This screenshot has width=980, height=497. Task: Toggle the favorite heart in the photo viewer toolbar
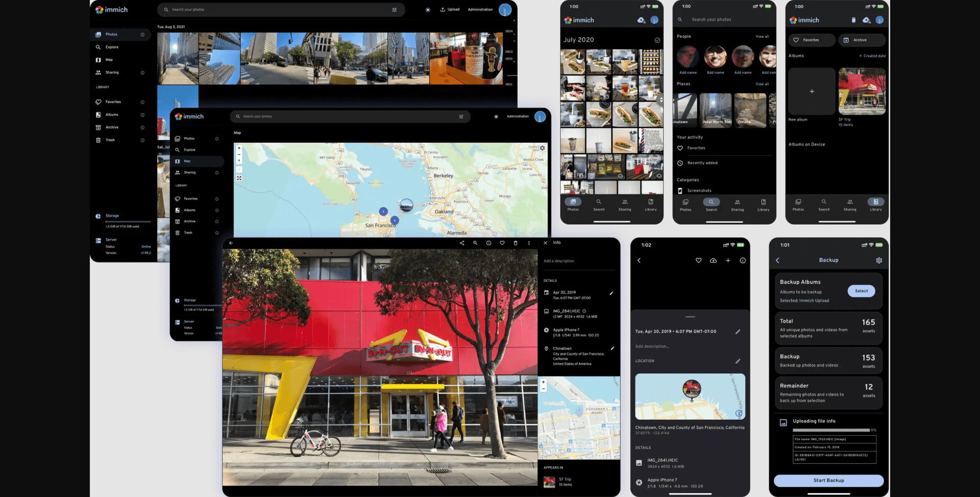(x=502, y=243)
